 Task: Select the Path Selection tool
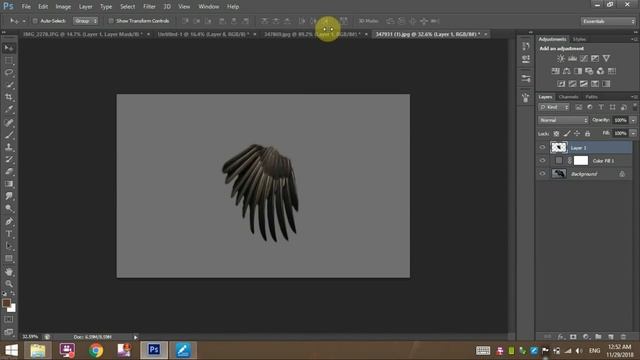click(x=9, y=246)
